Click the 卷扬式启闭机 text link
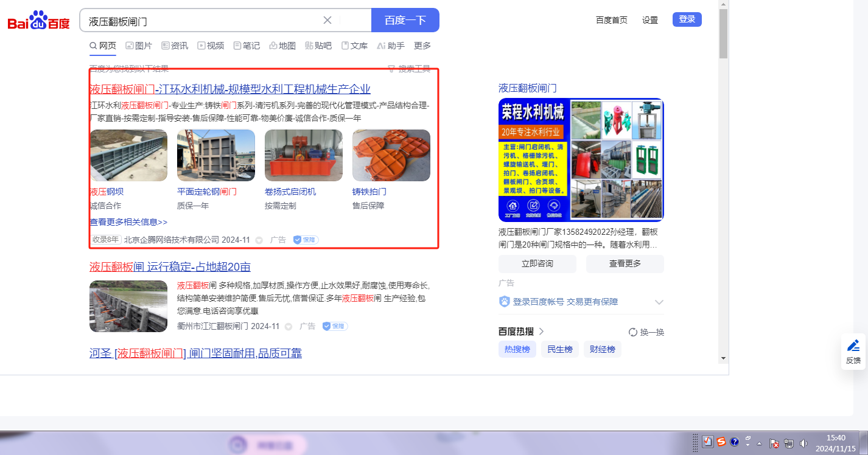 (x=290, y=192)
